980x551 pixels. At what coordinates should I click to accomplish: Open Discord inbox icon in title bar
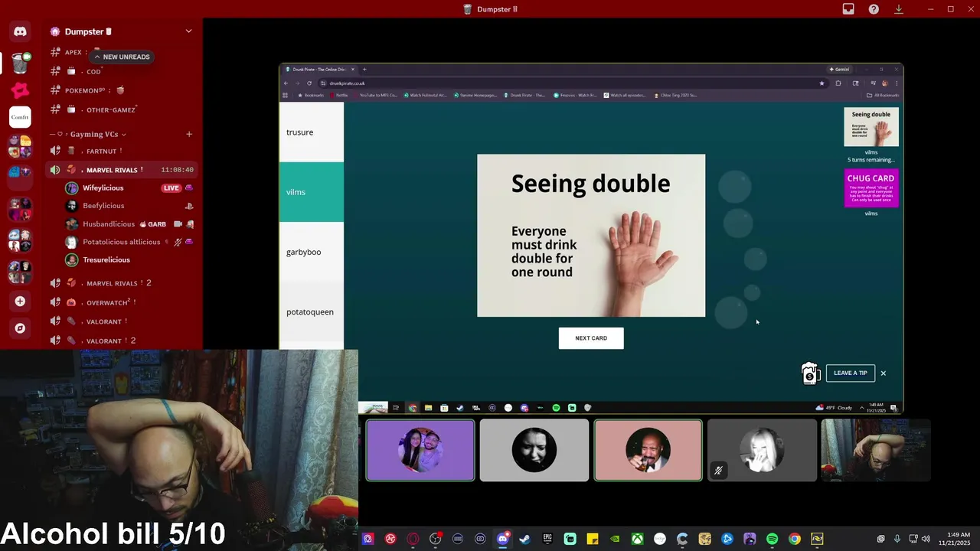coord(848,9)
